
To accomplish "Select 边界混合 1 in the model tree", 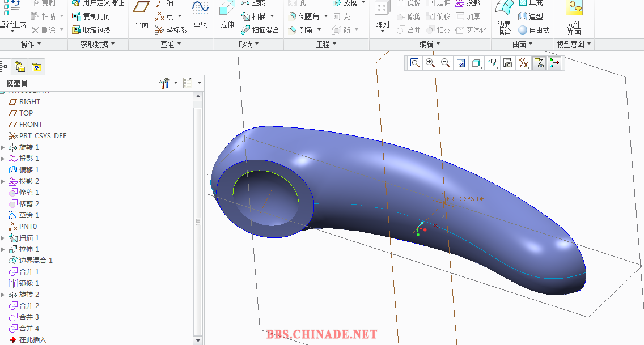I will [35, 261].
